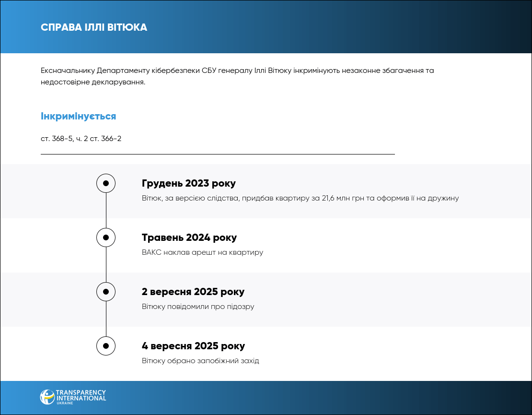
Task: Click the title СПРАВА ІЛЛІ ВІТЮКА
Action: click(94, 27)
